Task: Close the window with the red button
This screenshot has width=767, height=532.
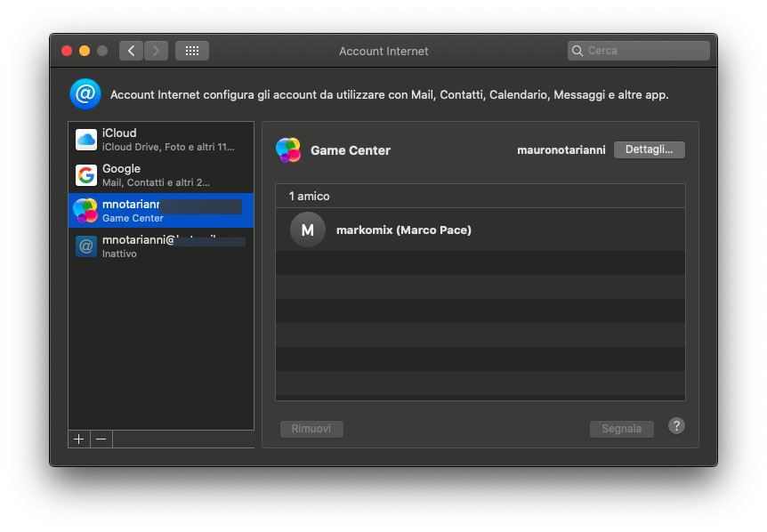Action: (67, 51)
